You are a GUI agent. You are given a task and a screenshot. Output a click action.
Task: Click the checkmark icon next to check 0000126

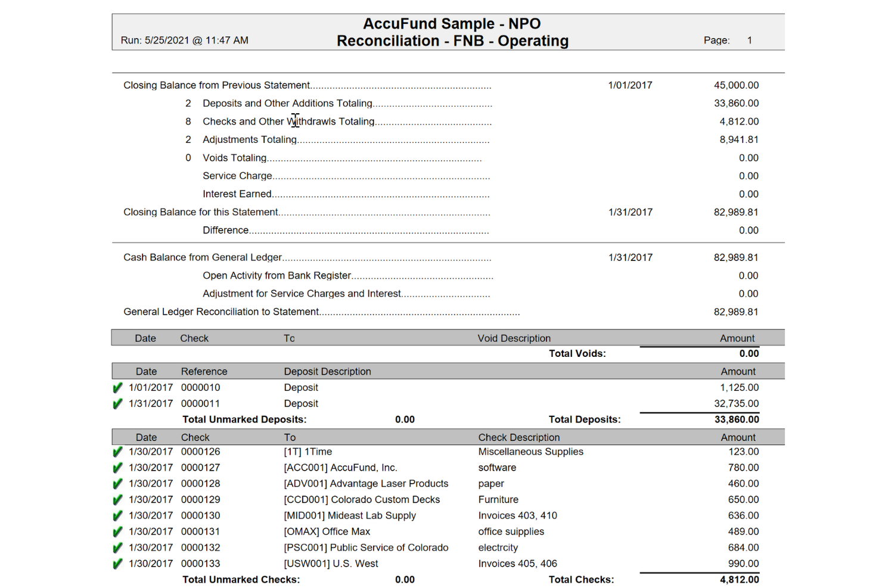tap(117, 452)
